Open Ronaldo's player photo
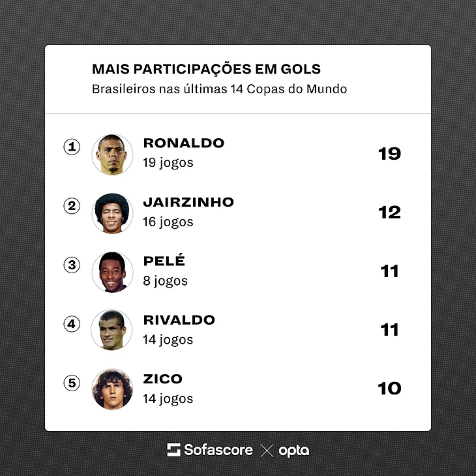This screenshot has width=476, height=476. 112,155
